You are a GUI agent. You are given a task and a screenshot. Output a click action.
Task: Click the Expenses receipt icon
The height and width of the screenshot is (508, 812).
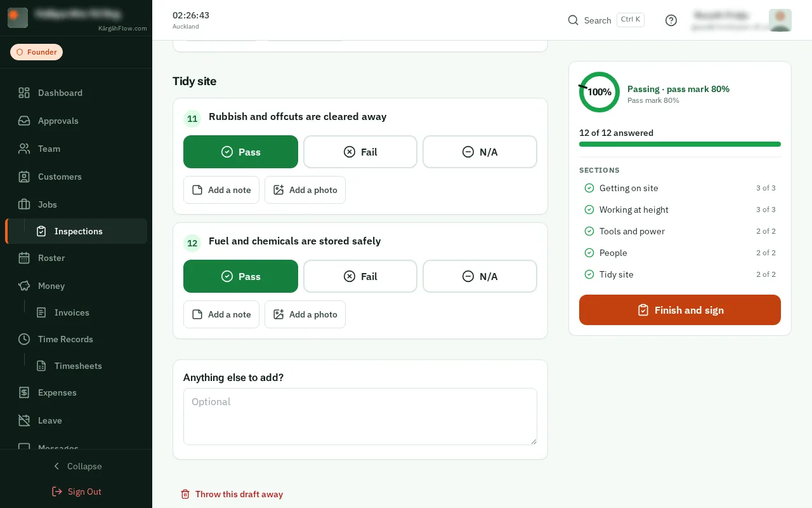(x=24, y=392)
